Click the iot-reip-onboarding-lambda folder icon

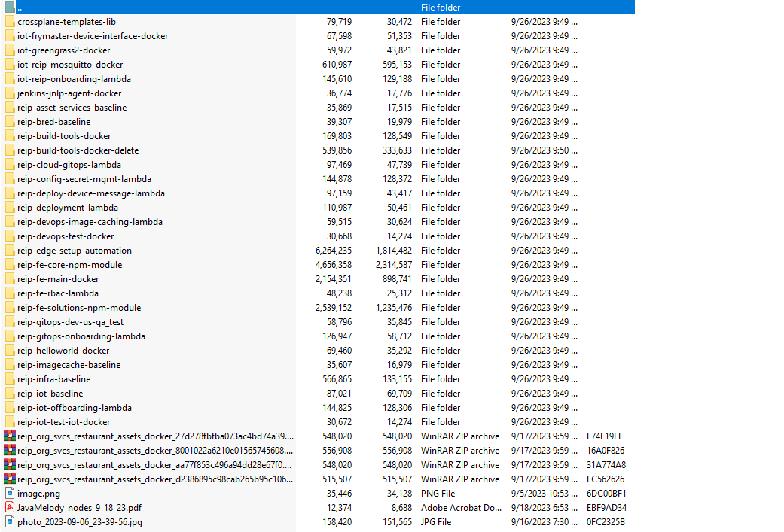[10, 79]
